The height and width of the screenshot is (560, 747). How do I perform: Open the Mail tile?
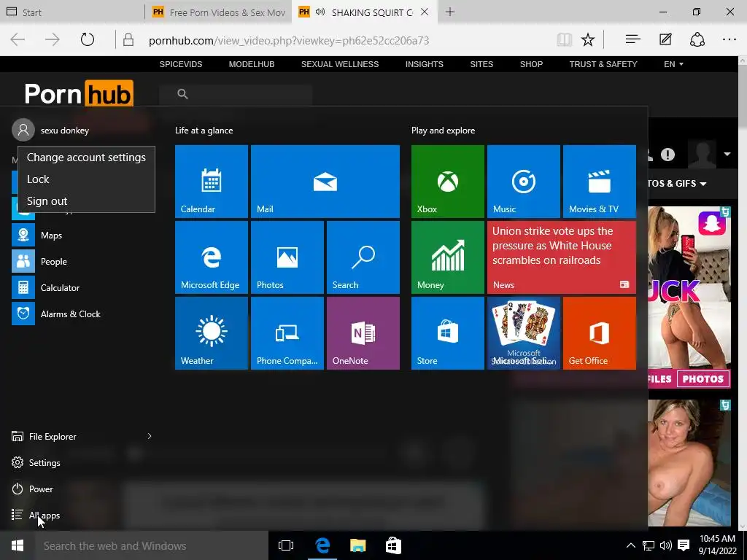click(x=325, y=182)
